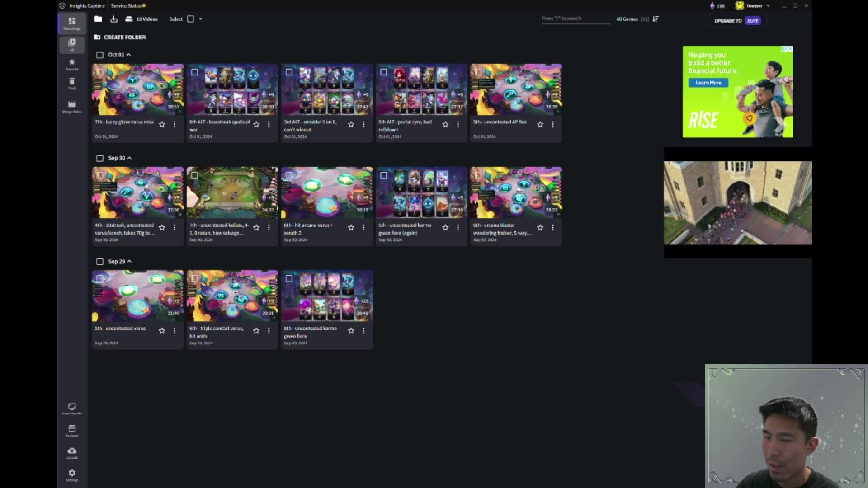The height and width of the screenshot is (488, 868).
Task: Favorite the '8th AIT - losestreak spoils of war' video
Action: (x=256, y=124)
